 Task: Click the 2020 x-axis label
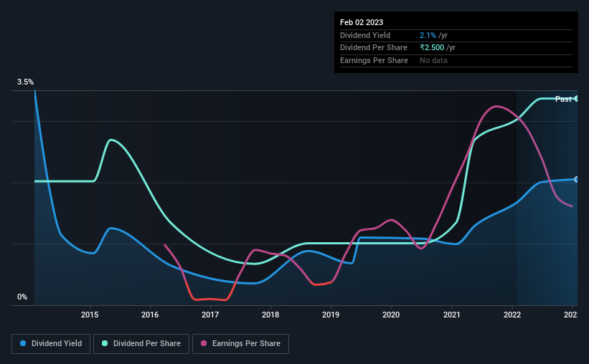pyautogui.click(x=391, y=315)
